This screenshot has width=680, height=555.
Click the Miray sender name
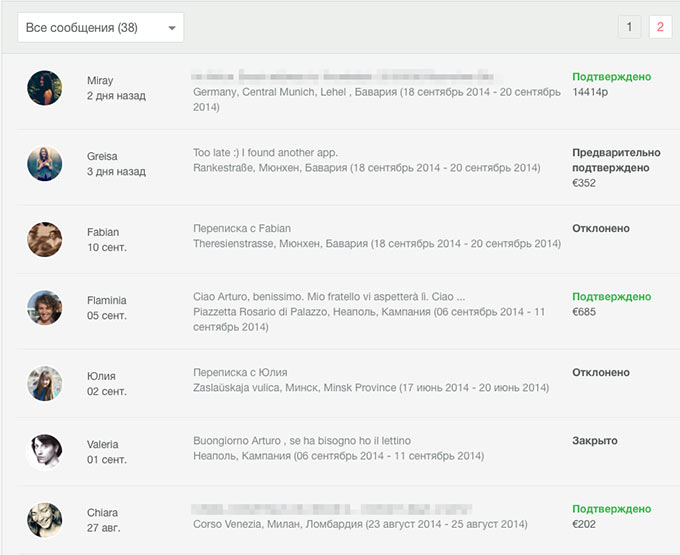(100, 80)
